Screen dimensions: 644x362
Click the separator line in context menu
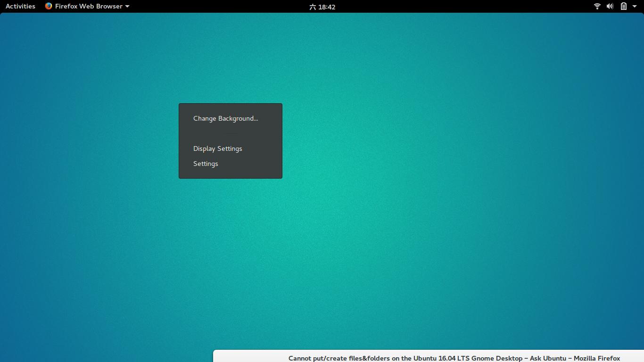(231, 133)
